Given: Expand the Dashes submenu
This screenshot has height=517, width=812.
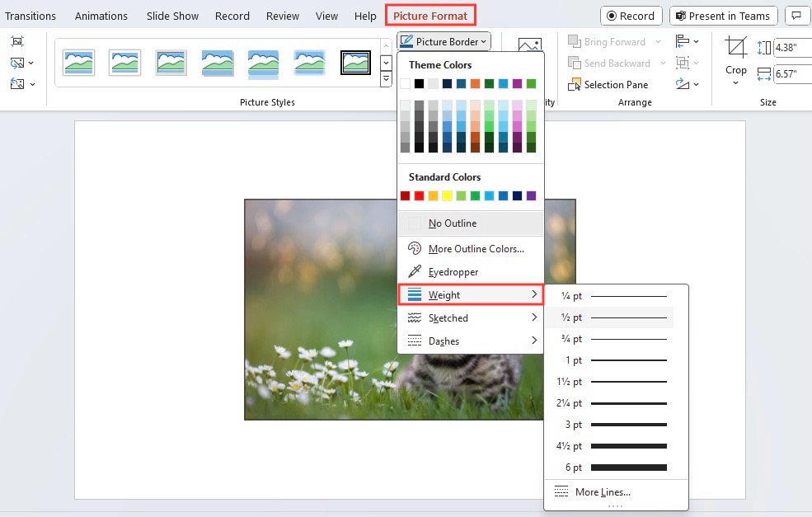Looking at the screenshot, I should pos(470,341).
